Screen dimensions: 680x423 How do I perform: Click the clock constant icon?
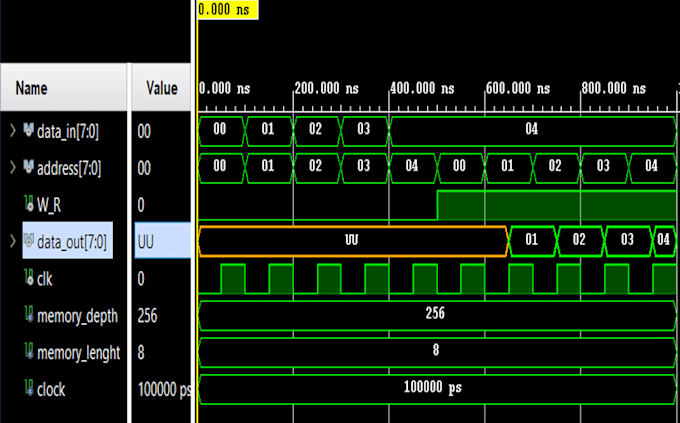pos(29,388)
